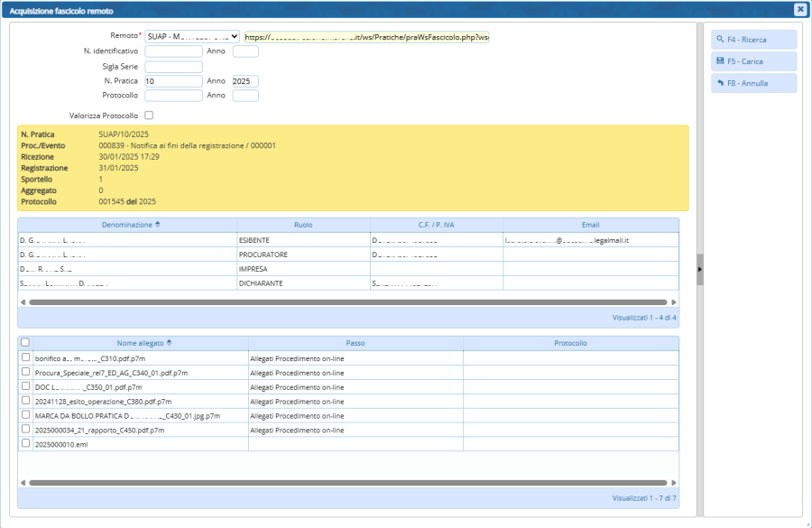Click the F4 - Ricerca search button

[x=753, y=40]
